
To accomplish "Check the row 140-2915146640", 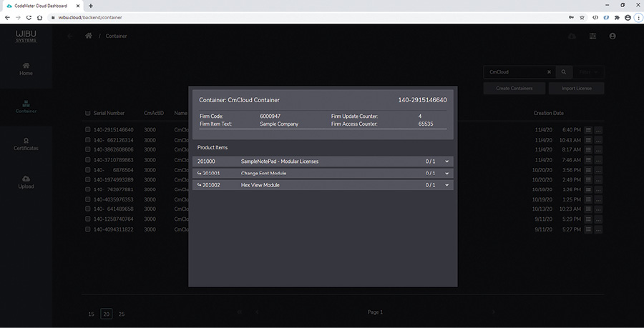I will tap(87, 129).
